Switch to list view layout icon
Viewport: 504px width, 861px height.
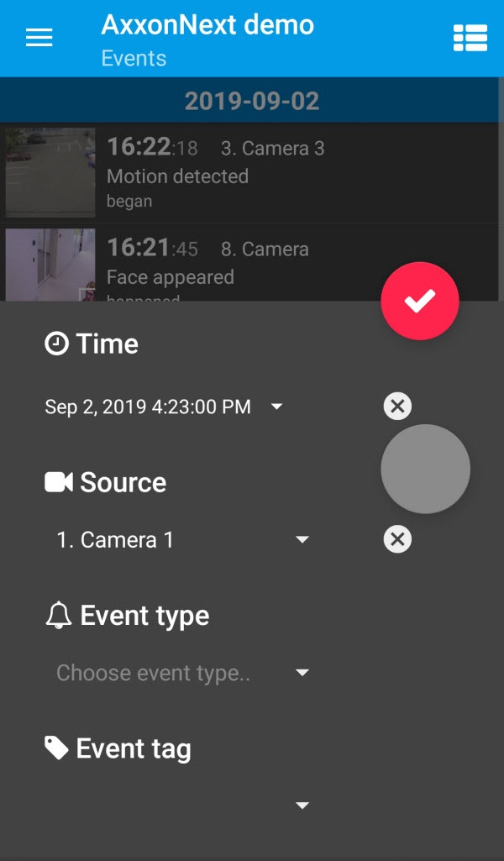[470, 38]
